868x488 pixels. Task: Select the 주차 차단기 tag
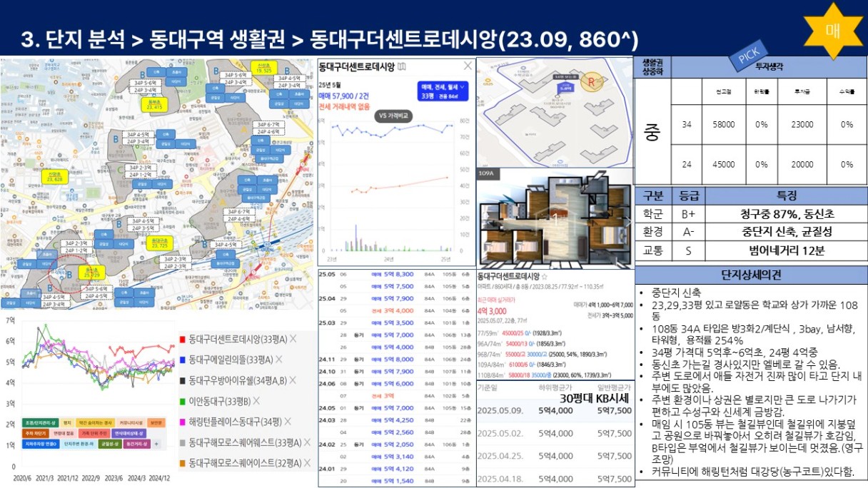[x=34, y=432]
